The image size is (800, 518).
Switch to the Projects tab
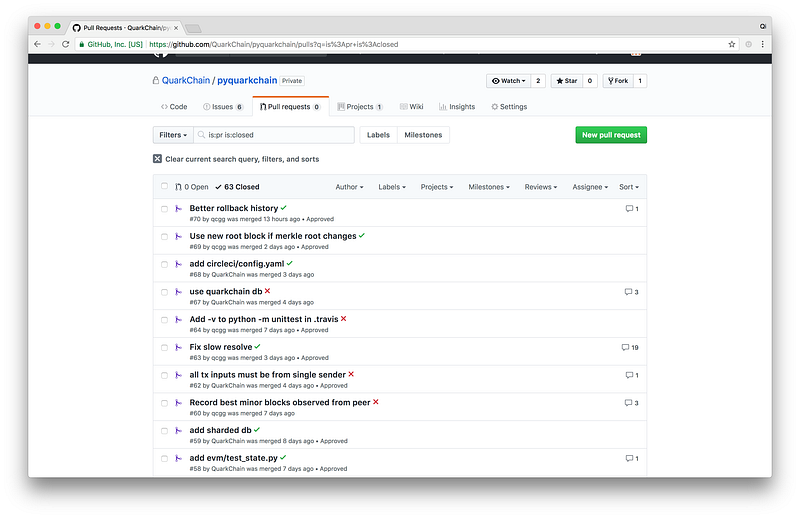click(360, 107)
